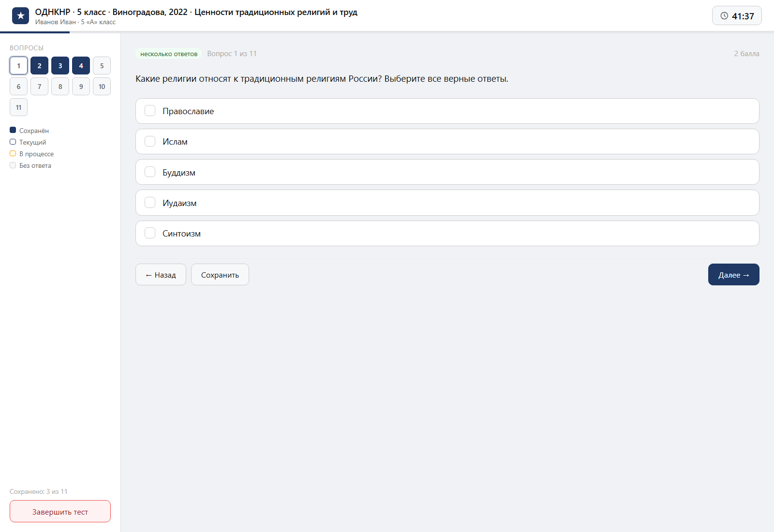Check the Ислам answer checkbox

(x=150, y=141)
